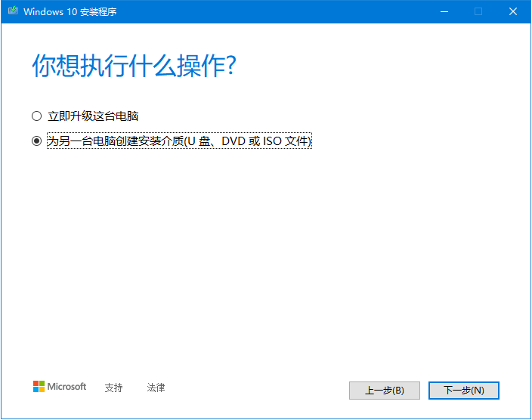Click the four-color Microsoft logo squares
The image size is (532, 420).
[x=39, y=387]
